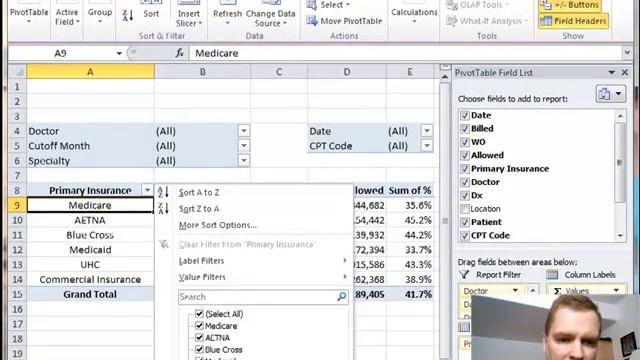Open the Date filter dropdown

click(x=427, y=131)
